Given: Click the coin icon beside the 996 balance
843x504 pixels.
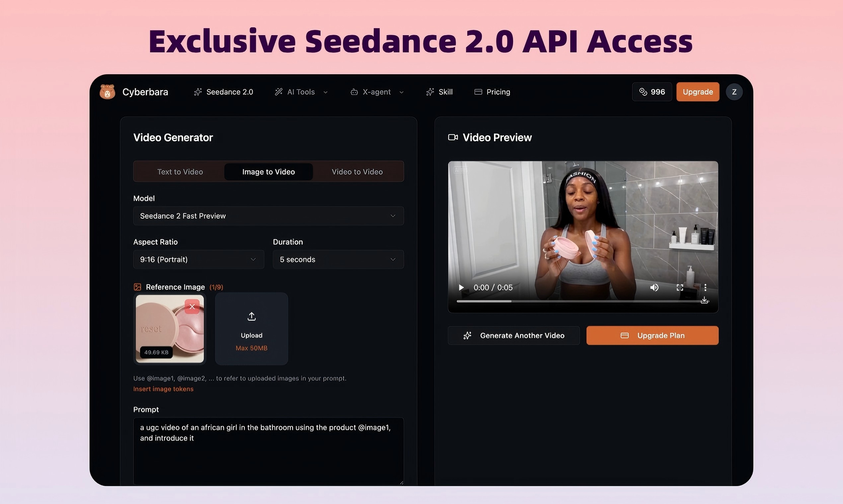Looking at the screenshot, I should [x=643, y=92].
